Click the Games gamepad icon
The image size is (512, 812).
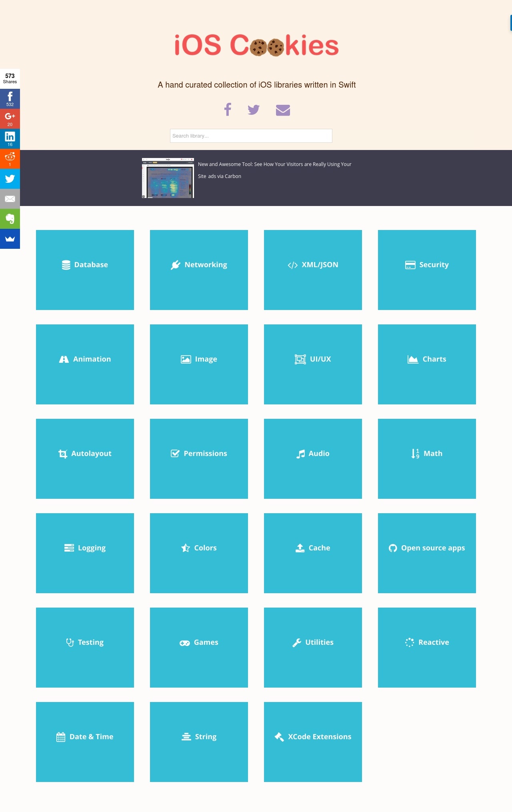coord(184,643)
